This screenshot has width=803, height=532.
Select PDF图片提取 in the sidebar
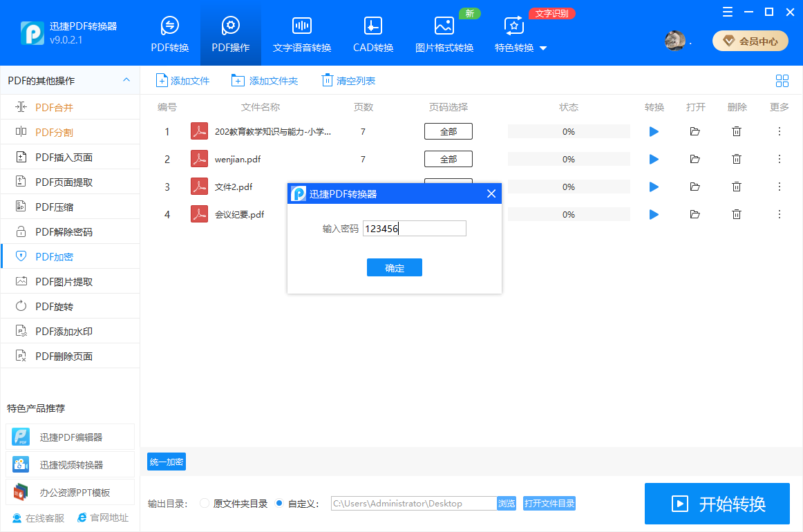[x=70, y=282]
